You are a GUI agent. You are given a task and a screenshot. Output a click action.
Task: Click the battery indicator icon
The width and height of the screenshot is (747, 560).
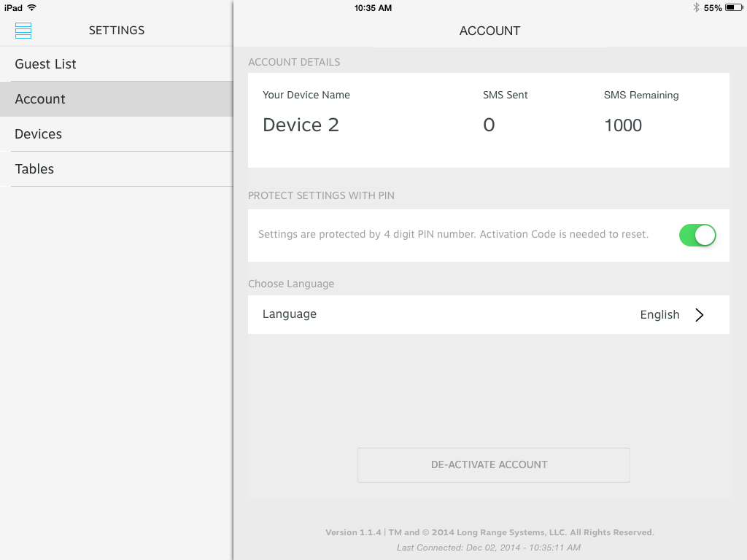734,7
